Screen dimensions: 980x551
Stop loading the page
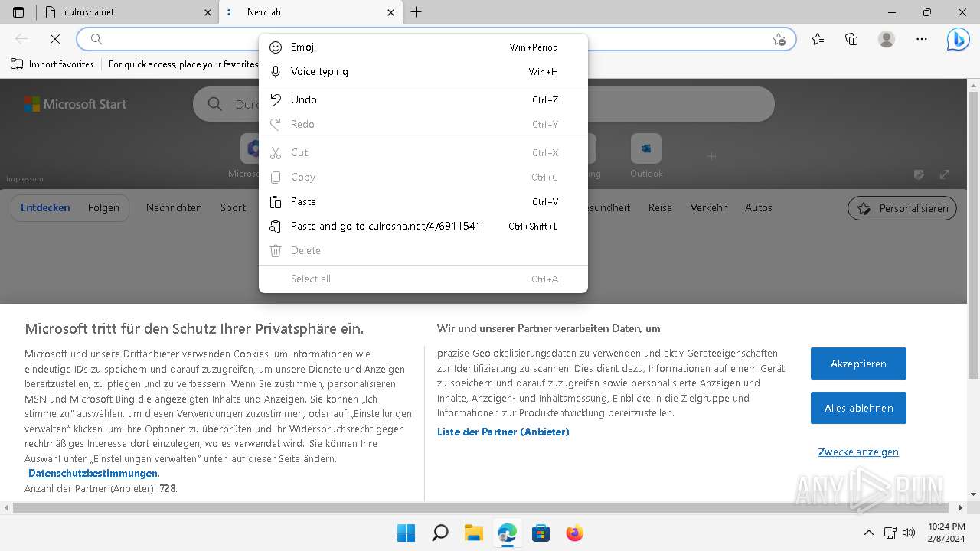[x=55, y=39]
